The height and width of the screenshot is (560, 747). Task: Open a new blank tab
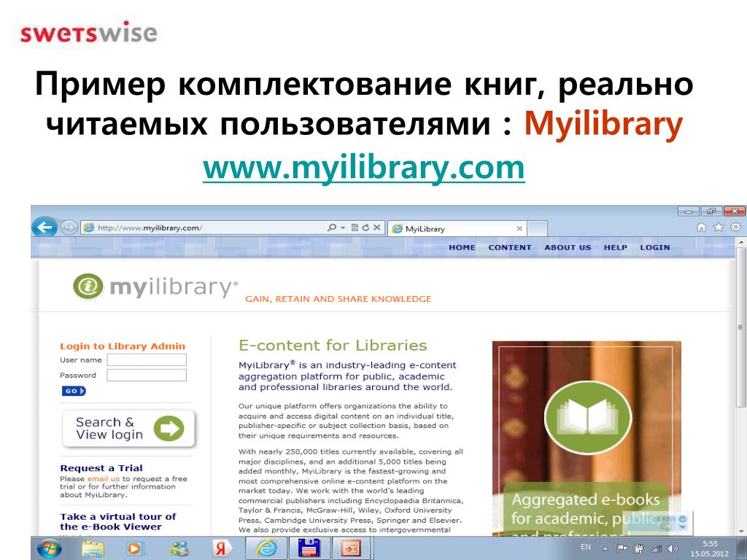(x=538, y=228)
